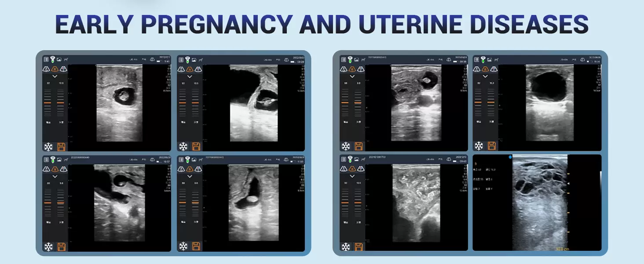
Task: Save the image in the bottom row's second scan panel
Action: (196, 246)
